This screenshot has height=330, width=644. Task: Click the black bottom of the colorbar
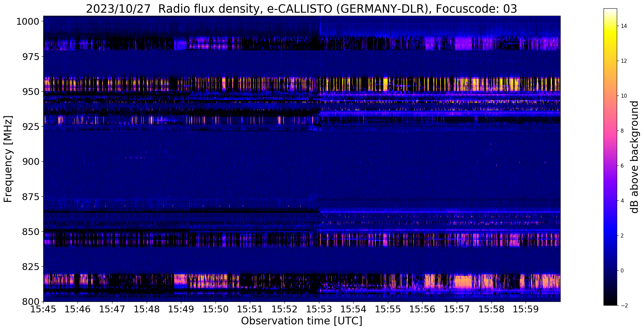610,302
